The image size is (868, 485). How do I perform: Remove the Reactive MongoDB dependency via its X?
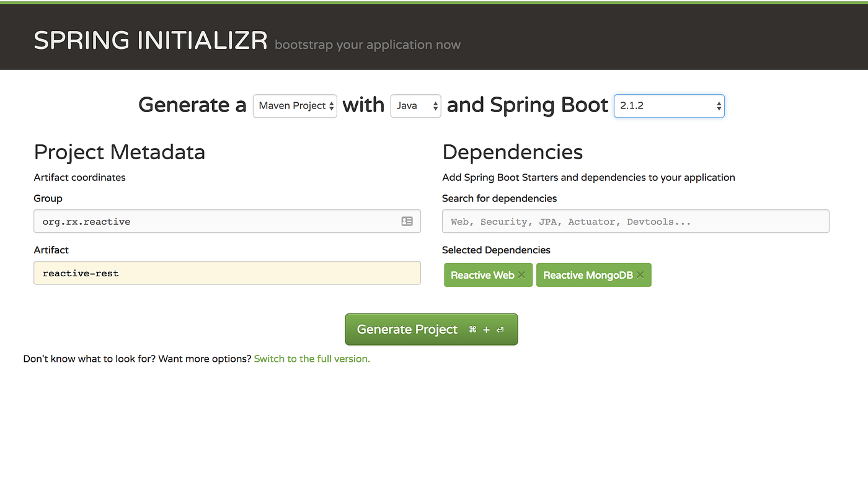640,276
